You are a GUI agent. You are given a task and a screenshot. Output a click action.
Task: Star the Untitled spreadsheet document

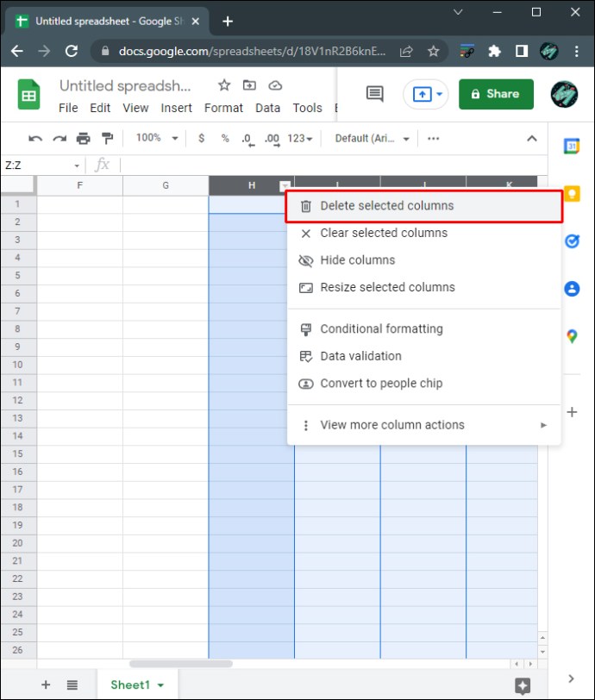coord(224,85)
